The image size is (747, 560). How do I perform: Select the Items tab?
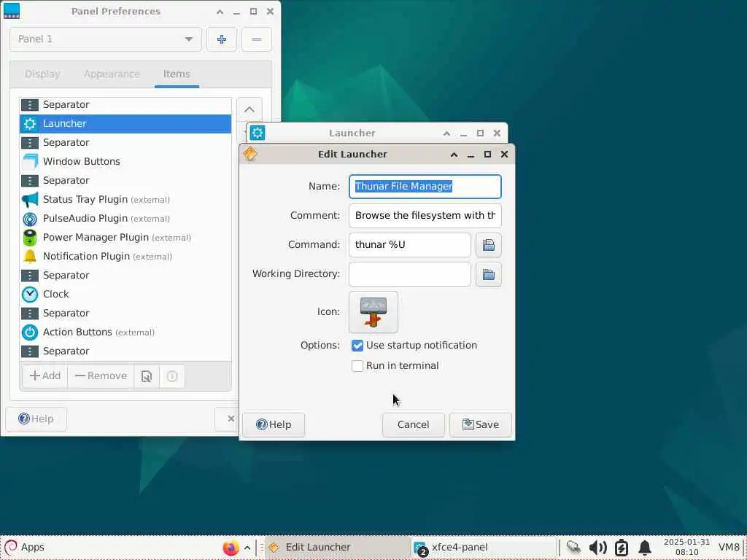[177, 74]
